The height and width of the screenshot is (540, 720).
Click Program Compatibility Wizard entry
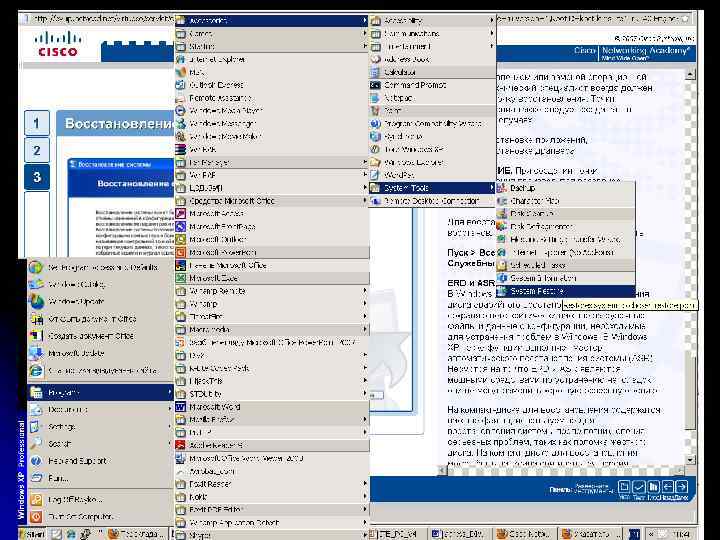(433, 124)
